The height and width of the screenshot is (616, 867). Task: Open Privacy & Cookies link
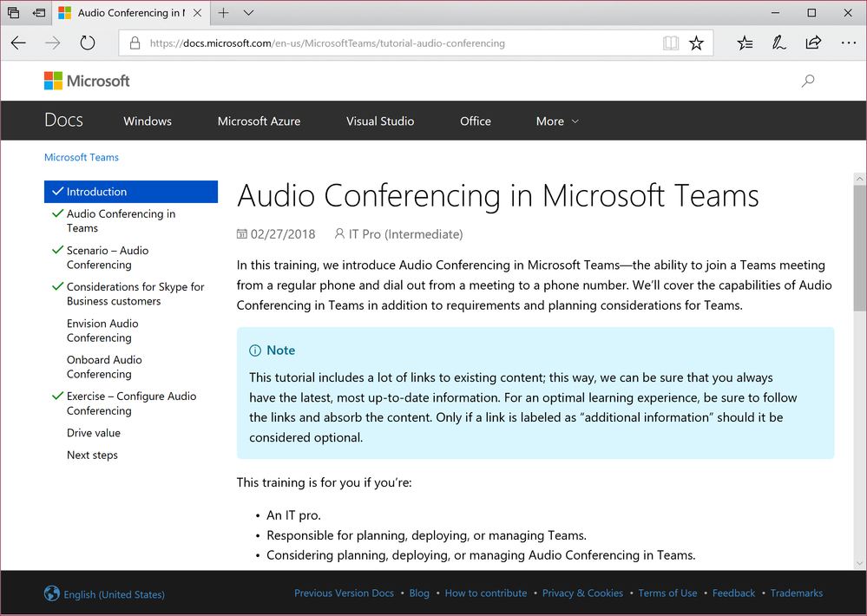pyautogui.click(x=582, y=593)
